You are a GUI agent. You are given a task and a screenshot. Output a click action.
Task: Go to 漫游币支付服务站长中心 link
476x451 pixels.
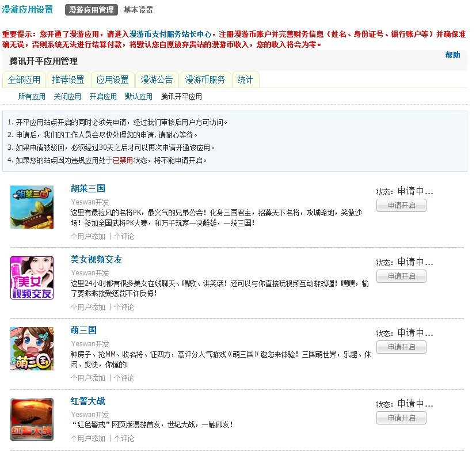(x=170, y=34)
